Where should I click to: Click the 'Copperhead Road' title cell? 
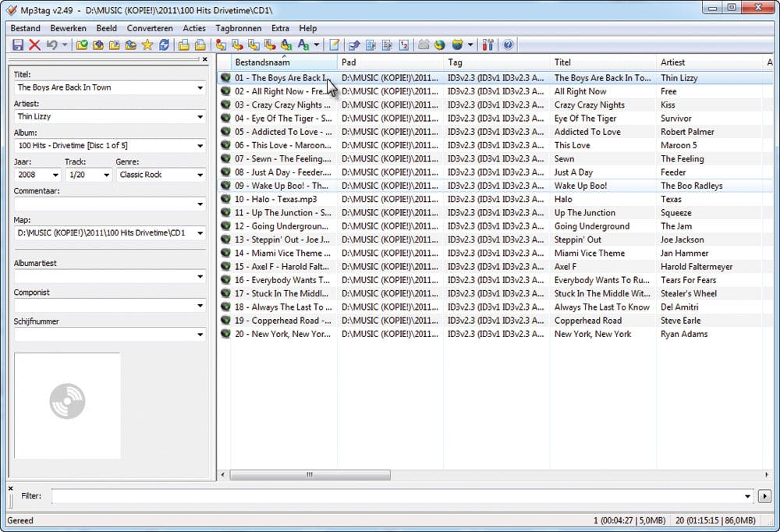[x=588, y=321]
